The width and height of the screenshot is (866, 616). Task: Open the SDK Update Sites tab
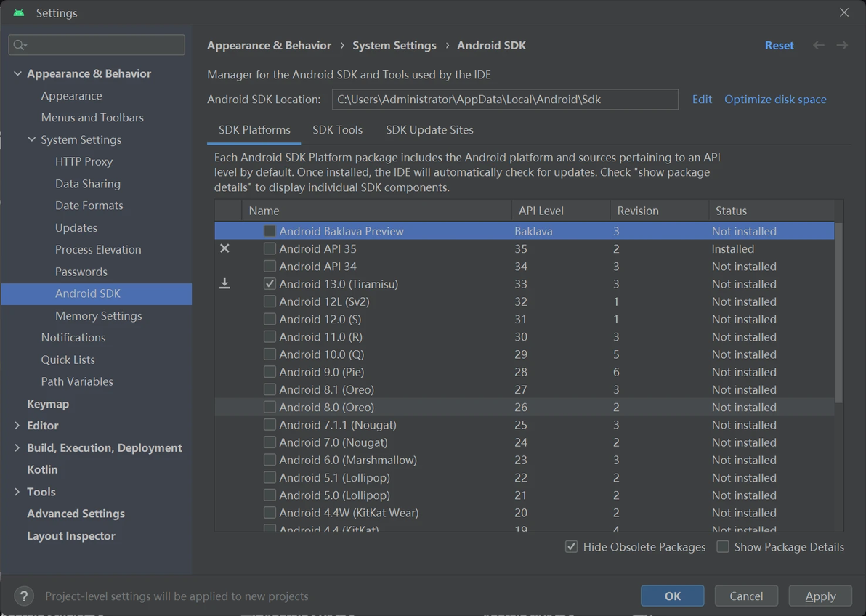click(x=429, y=130)
